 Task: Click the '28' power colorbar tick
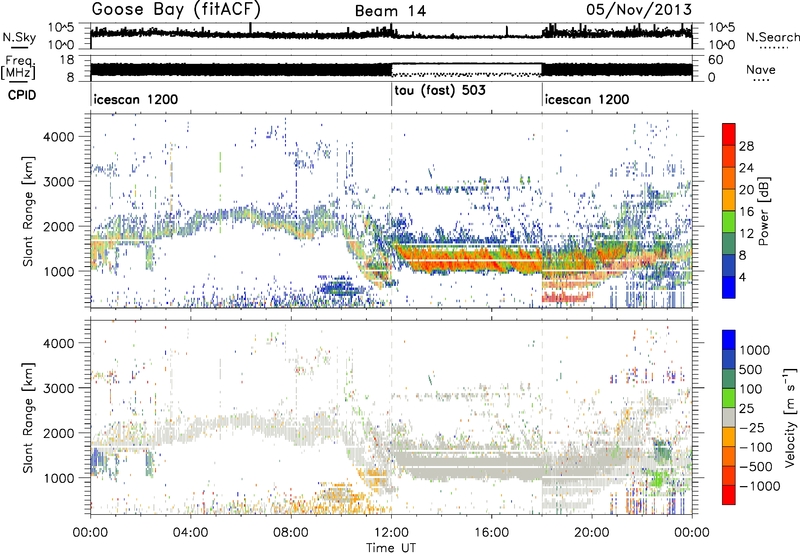tap(746, 146)
